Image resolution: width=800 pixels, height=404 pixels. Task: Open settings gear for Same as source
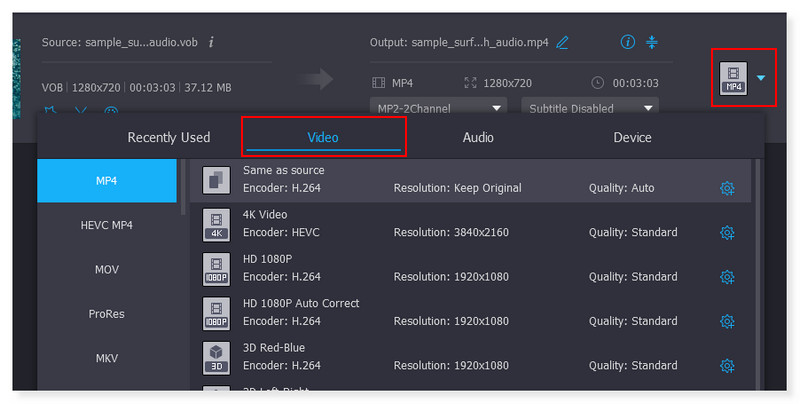pyautogui.click(x=727, y=188)
